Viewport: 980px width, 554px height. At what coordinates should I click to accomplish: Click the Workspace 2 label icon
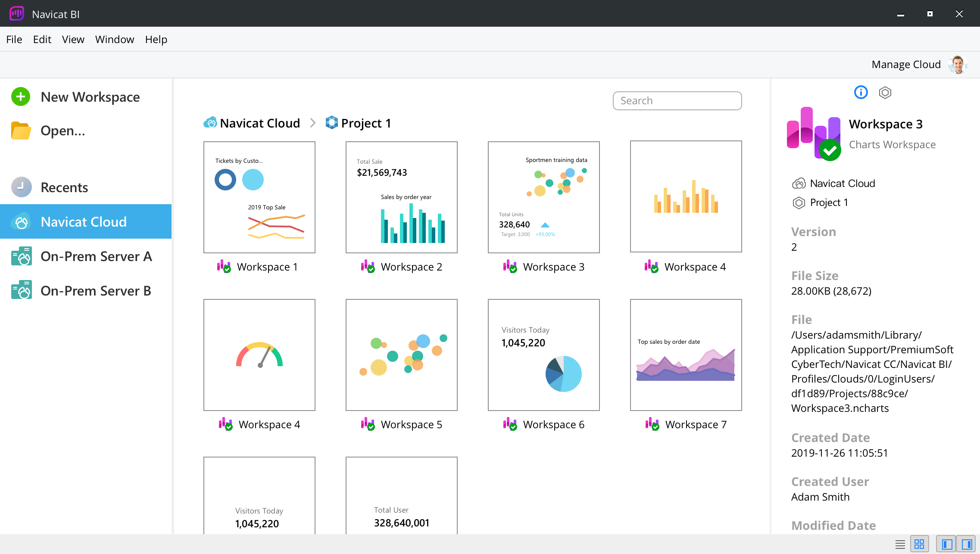click(x=368, y=266)
